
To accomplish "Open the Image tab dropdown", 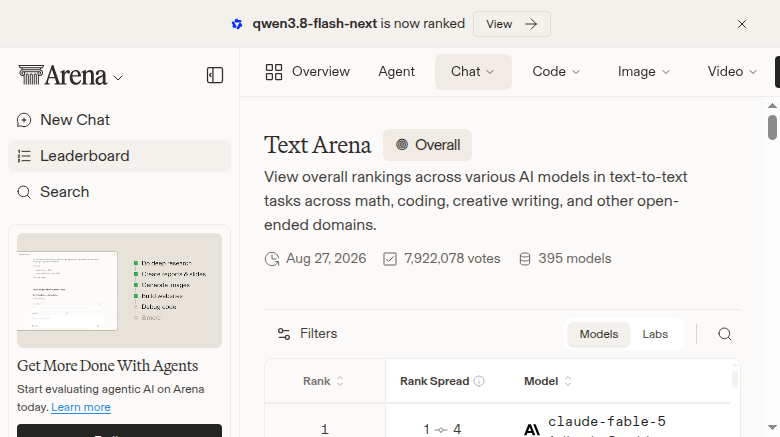I will (644, 72).
